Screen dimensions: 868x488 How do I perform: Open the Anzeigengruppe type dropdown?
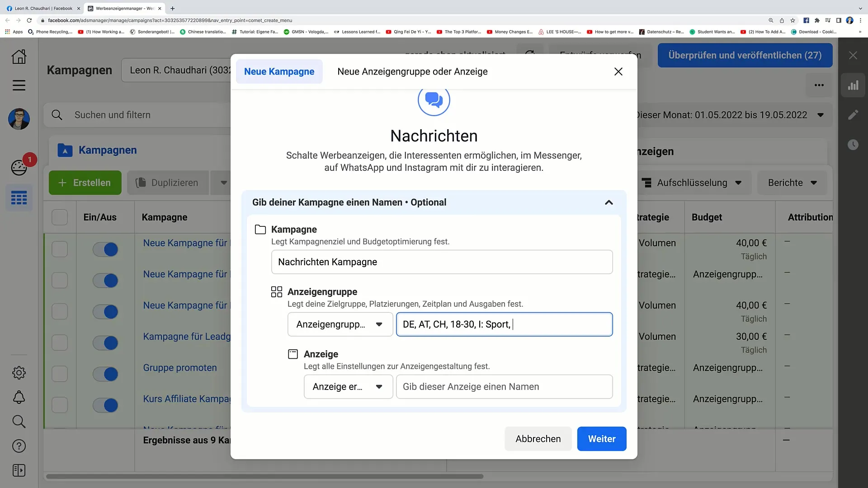(x=340, y=324)
